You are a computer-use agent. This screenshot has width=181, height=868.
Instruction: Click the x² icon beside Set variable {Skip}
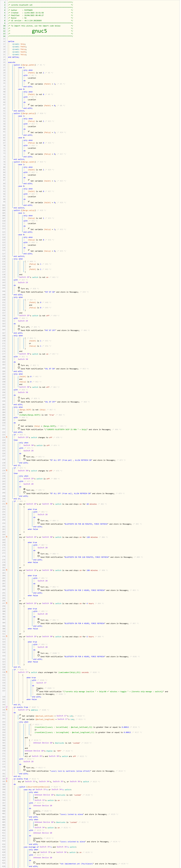(x=19, y=425)
